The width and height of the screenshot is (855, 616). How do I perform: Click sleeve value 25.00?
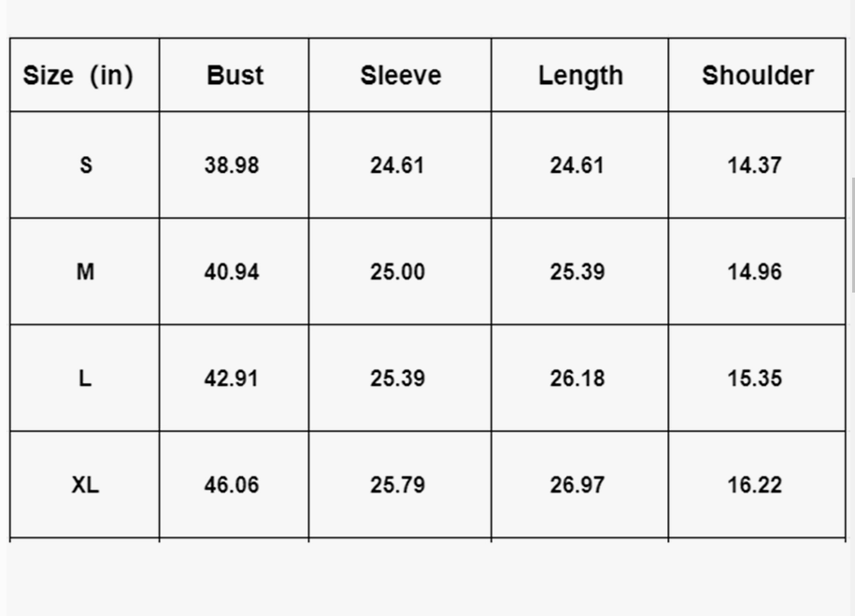coord(397,272)
